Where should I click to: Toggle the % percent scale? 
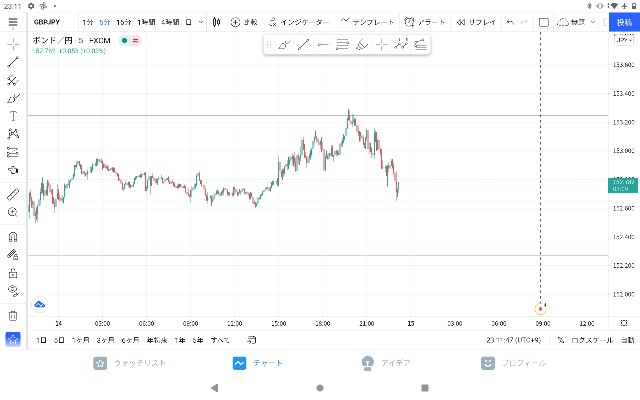[561, 340]
